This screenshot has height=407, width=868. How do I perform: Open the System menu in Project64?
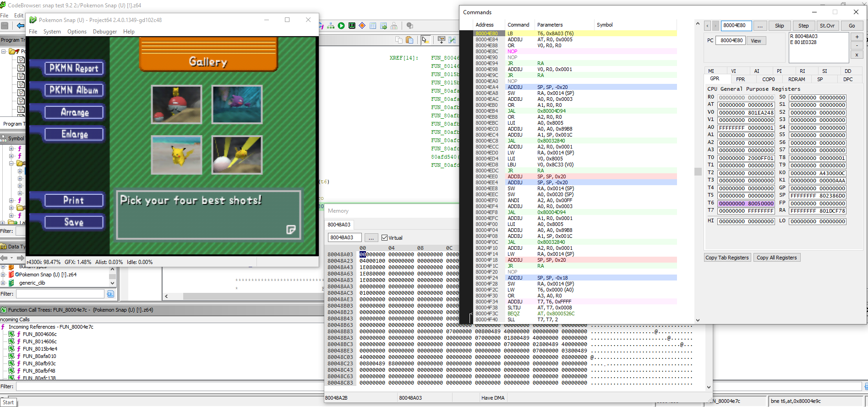(52, 32)
